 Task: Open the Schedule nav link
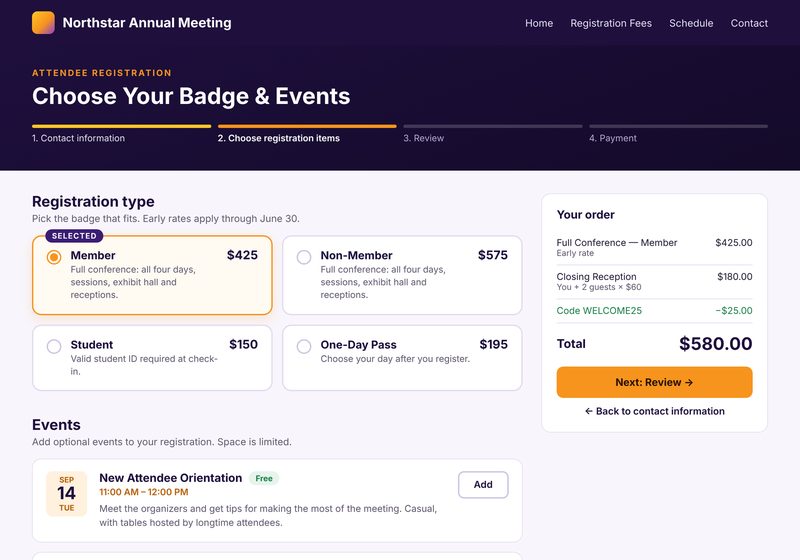(691, 23)
